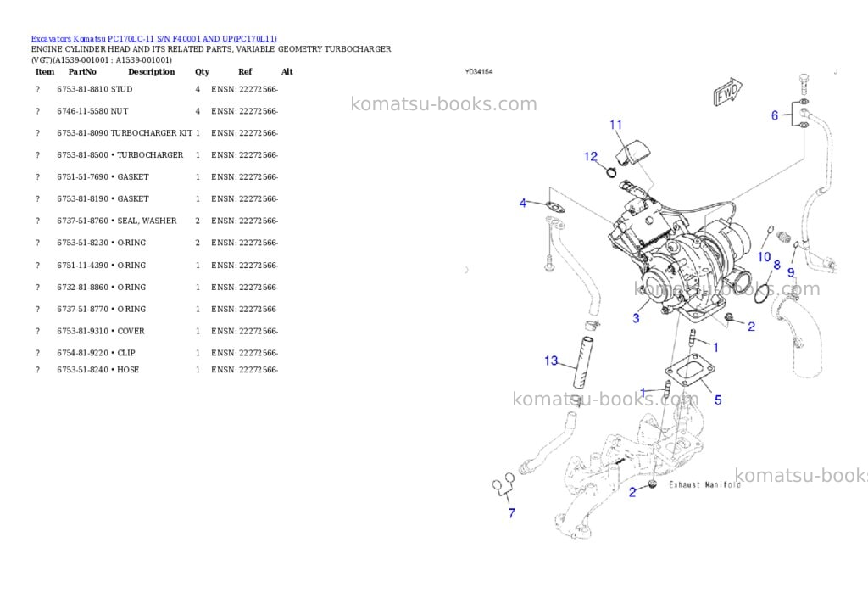Open the Excavators Komatsu link
Image resolution: width=868 pixels, height=615 pixels.
pyautogui.click(x=68, y=39)
